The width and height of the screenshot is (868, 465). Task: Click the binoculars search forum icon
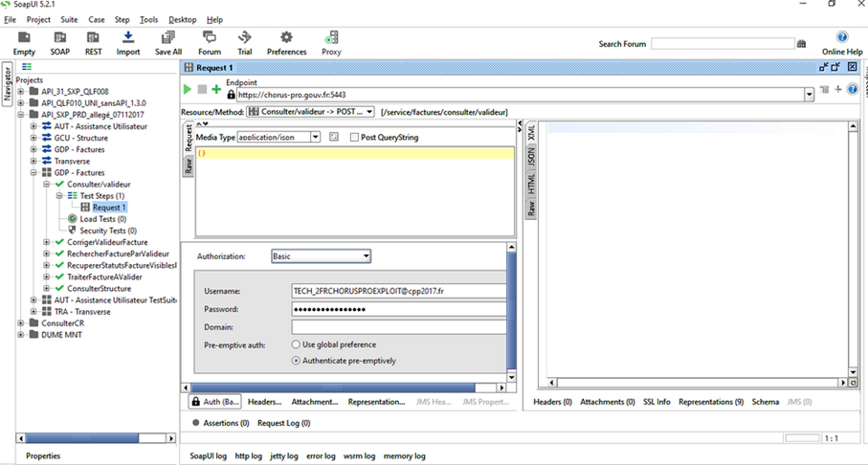click(801, 44)
